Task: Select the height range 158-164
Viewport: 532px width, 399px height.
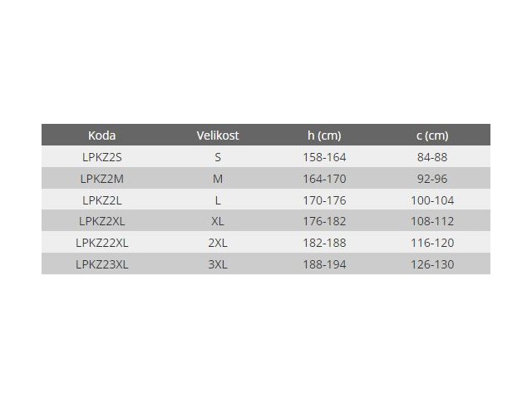Action: 325,156
